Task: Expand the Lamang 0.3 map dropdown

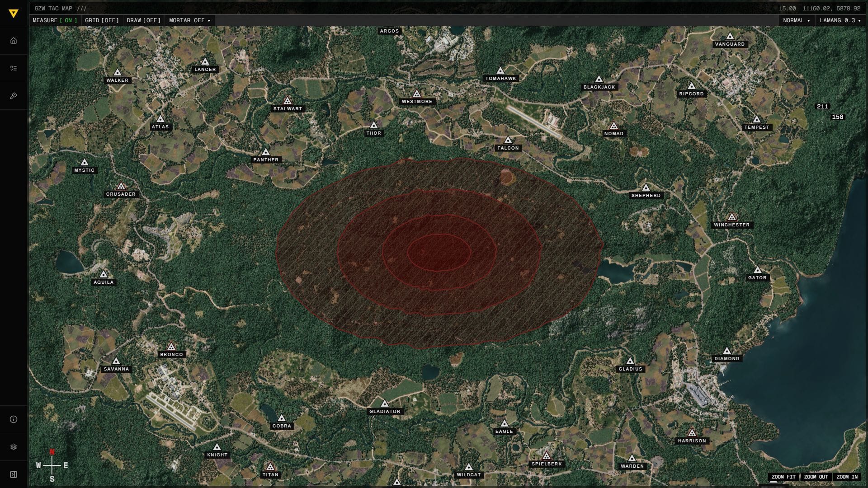Action: (x=840, y=20)
